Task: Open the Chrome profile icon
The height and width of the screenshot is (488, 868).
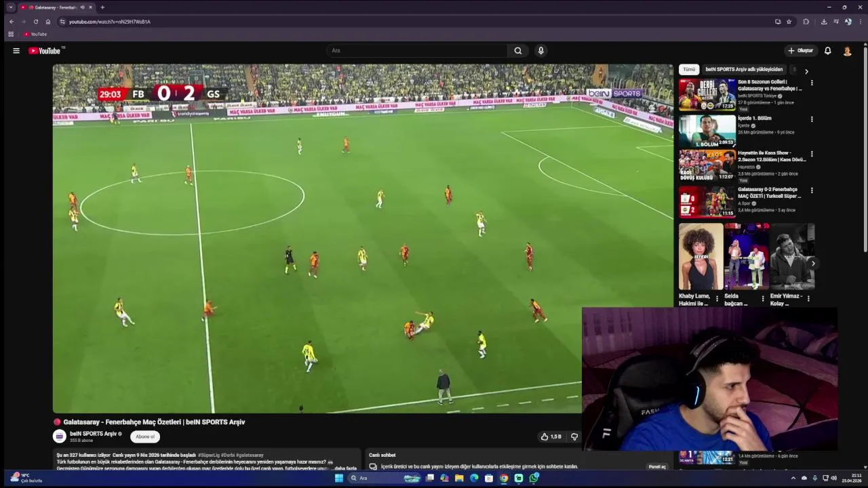Action: point(848,22)
